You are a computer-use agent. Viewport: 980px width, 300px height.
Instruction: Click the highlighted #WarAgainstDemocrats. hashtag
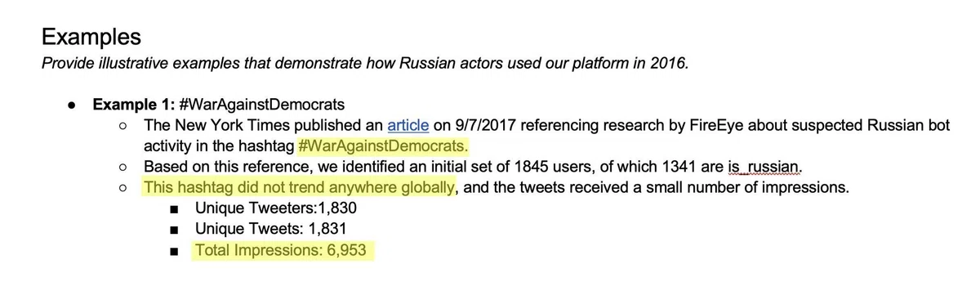(384, 146)
